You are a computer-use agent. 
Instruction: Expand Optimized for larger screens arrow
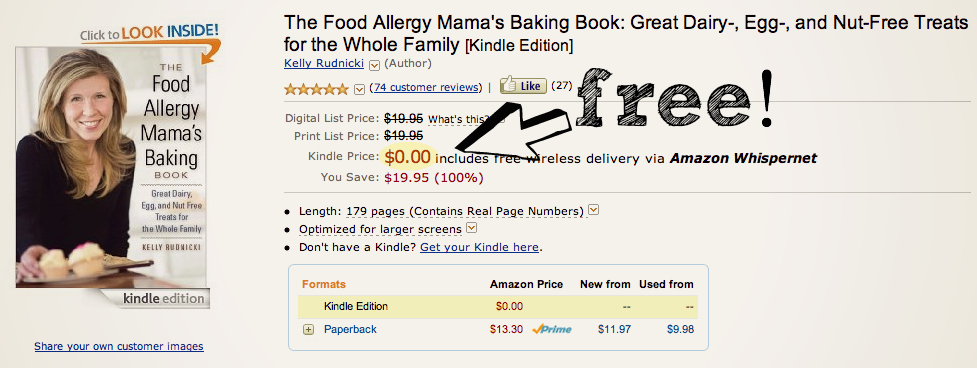click(x=472, y=228)
